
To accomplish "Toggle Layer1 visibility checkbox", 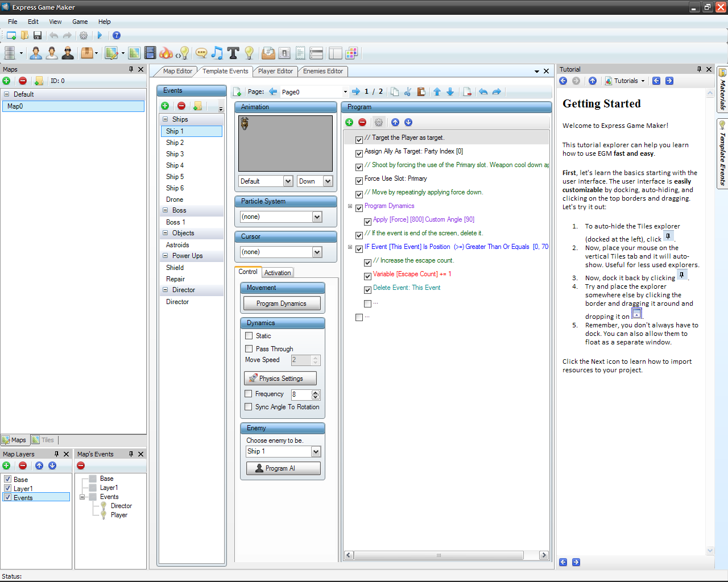I will 8,488.
